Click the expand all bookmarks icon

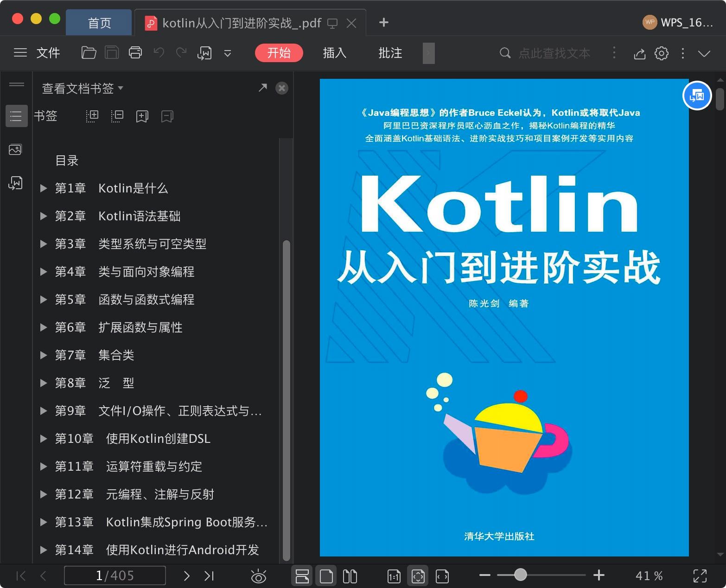(92, 116)
